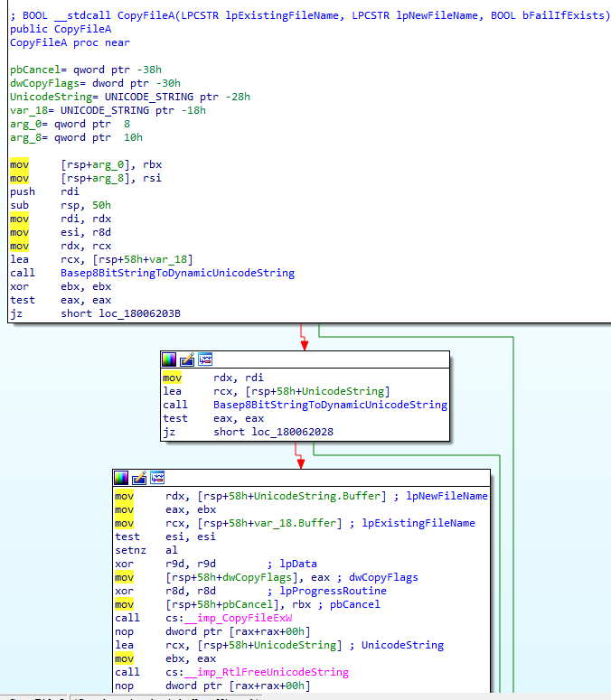The height and width of the screenshot is (700, 611).
Task: Click the 'lea rcx, [rsp+58h+var_18]' instruction
Action: click(101, 259)
